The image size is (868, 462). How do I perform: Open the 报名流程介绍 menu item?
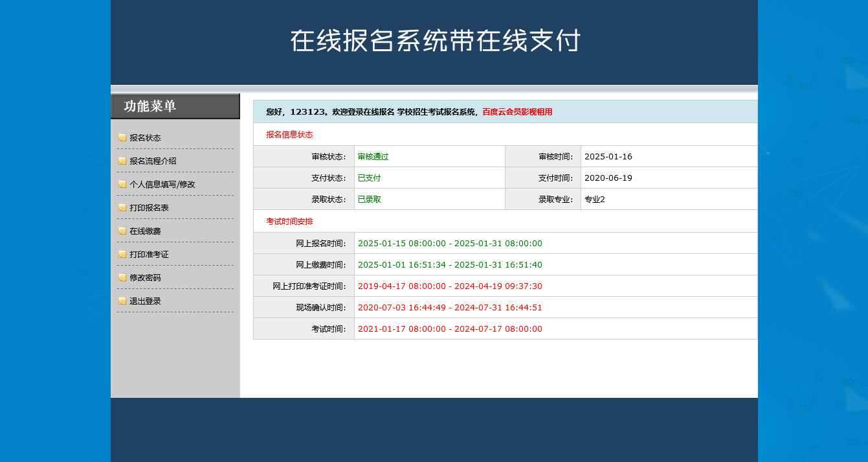pyautogui.click(x=153, y=161)
